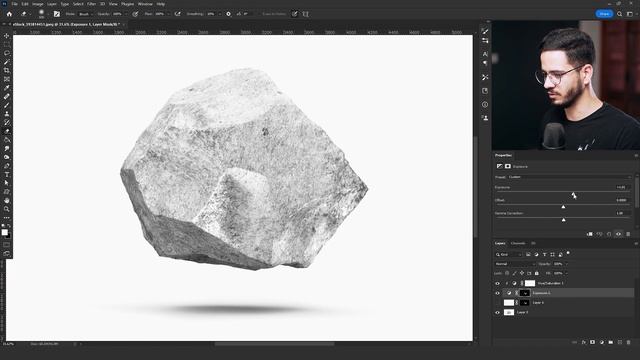This screenshot has height=360, width=640.
Task: Select the Hand tool
Action: [7, 200]
